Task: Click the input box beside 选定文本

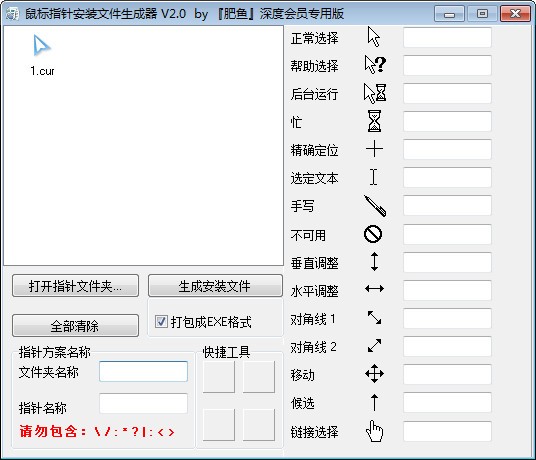Action: click(447, 177)
